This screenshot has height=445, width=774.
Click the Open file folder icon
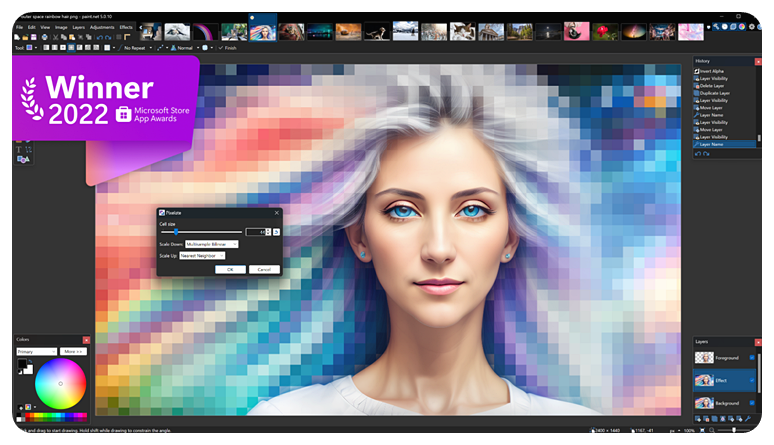tap(25, 37)
